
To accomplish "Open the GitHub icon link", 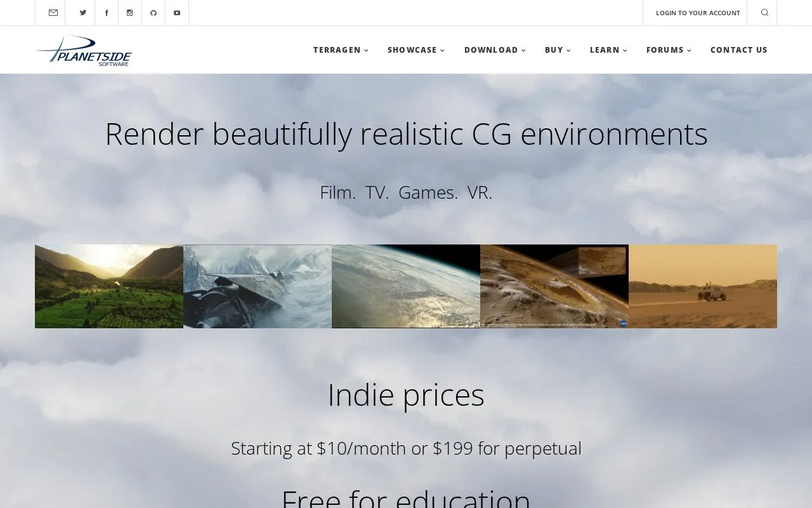I will point(154,13).
